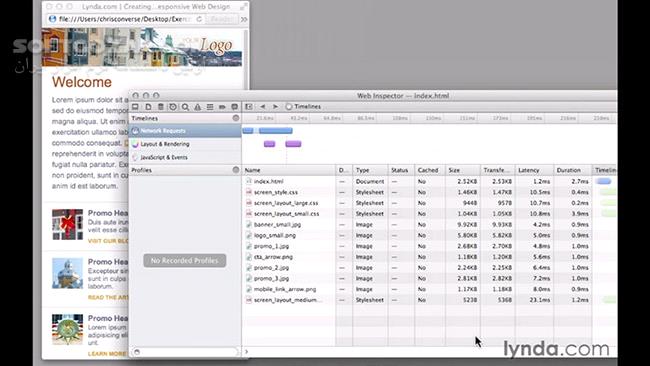Image resolution: width=650 pixels, height=366 pixels.
Task: Sort by the Name column header
Action: [x=289, y=170]
